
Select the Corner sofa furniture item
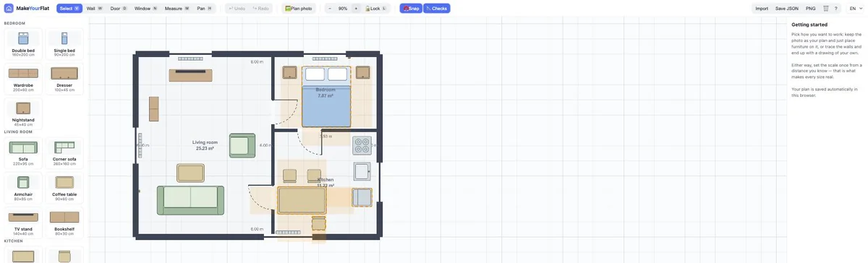click(64, 153)
